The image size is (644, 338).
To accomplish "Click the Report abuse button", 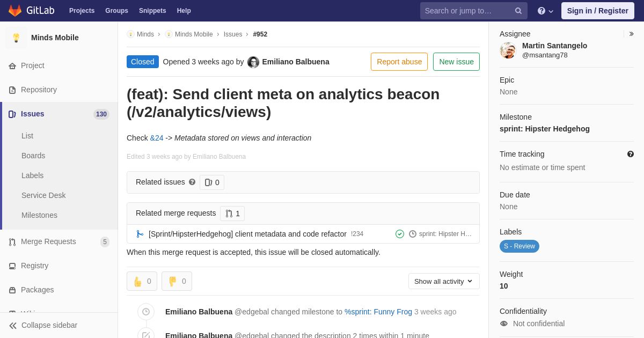I will point(399,62).
